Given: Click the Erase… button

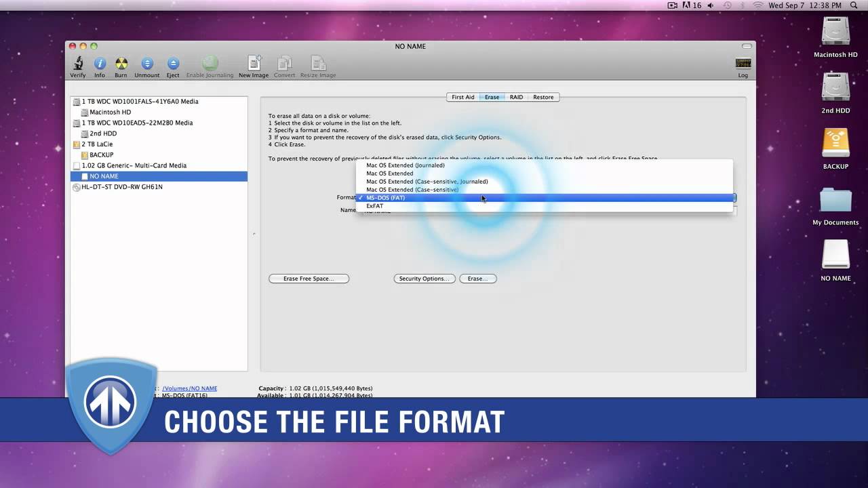Looking at the screenshot, I should pyautogui.click(x=478, y=279).
